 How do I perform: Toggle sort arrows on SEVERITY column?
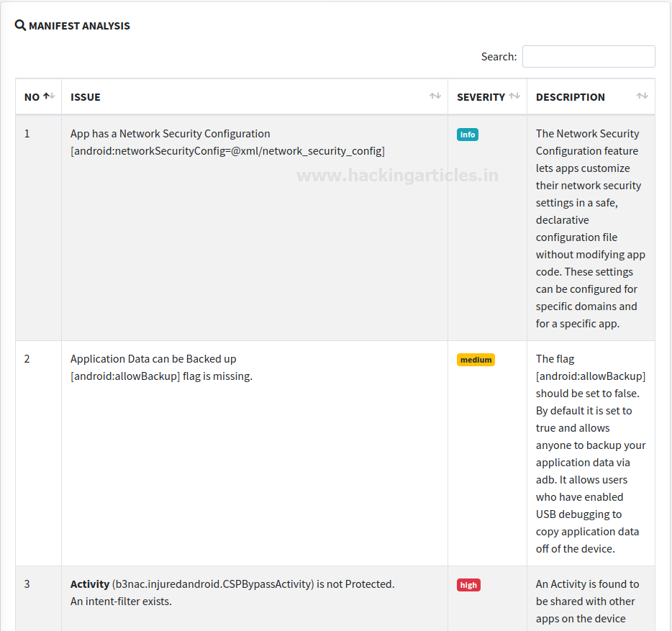(514, 96)
